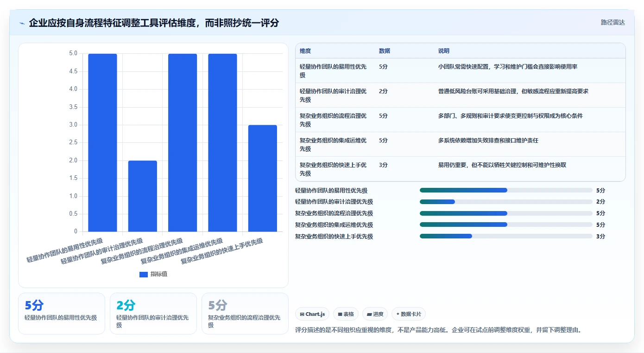Click the chart title heading text
644x353 pixels.
154,23
